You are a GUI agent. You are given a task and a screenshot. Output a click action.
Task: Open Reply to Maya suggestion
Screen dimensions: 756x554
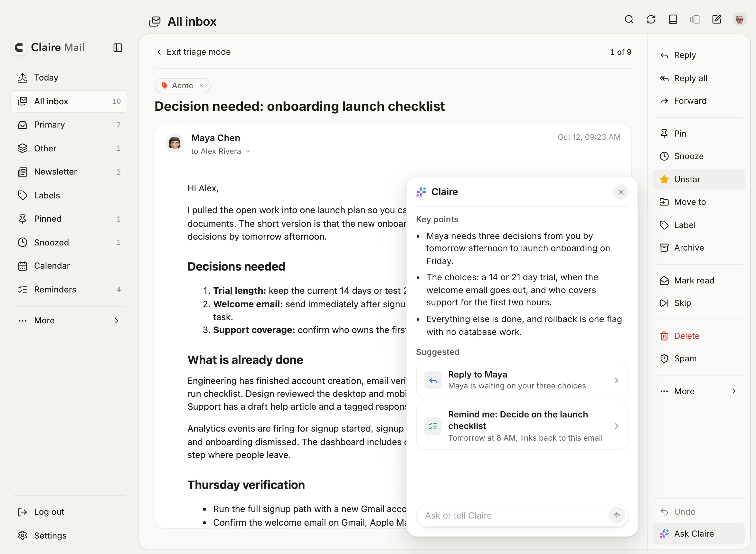point(522,380)
